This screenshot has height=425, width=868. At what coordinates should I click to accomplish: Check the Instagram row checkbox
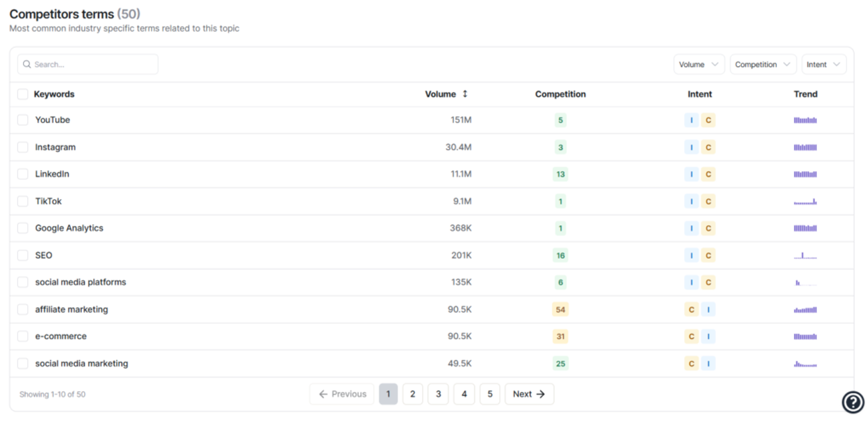[x=23, y=147]
